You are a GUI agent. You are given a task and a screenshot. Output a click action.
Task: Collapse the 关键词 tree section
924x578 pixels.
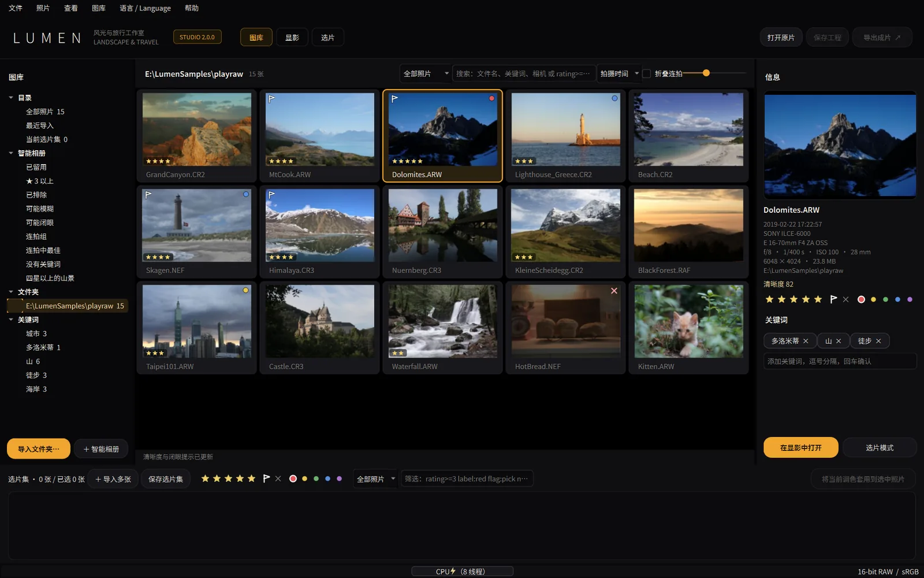11,320
